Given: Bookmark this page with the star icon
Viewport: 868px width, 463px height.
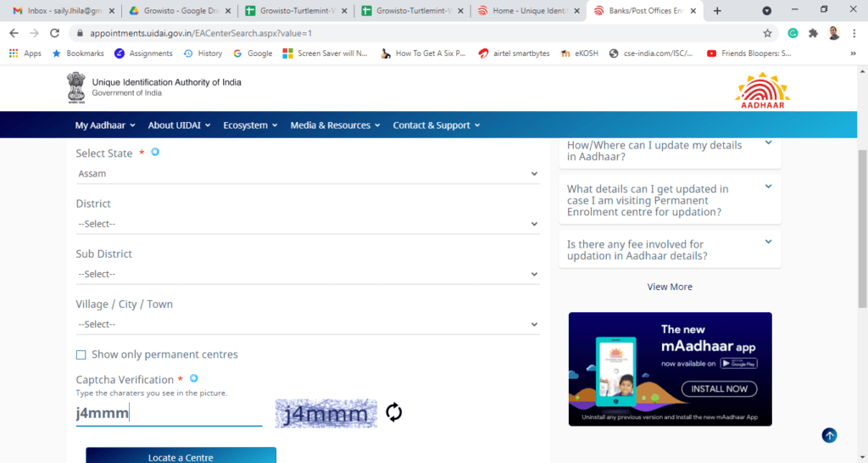Looking at the screenshot, I should [767, 33].
